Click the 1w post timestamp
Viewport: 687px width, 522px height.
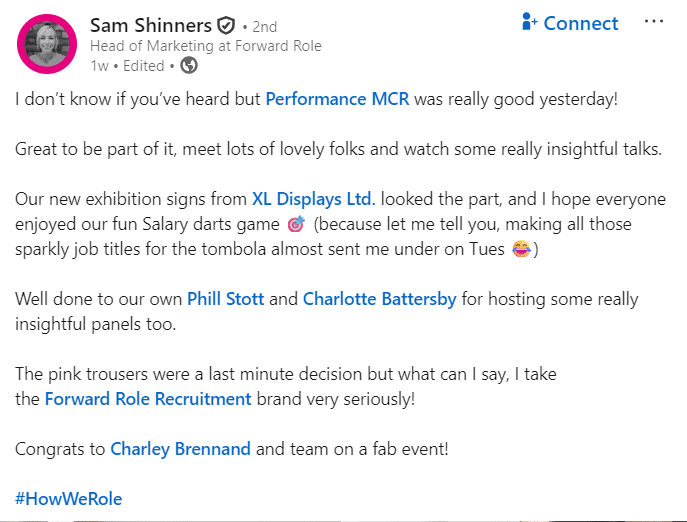tap(98, 66)
